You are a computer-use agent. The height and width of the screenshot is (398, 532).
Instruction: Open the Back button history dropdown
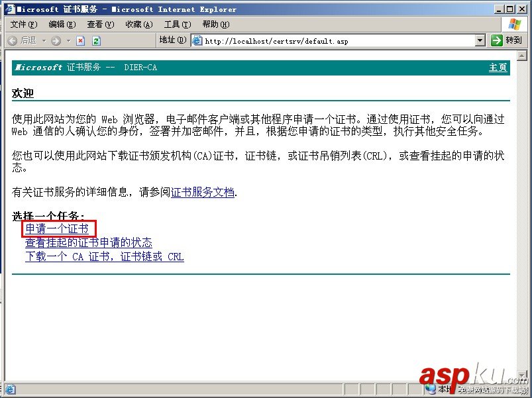44,41
